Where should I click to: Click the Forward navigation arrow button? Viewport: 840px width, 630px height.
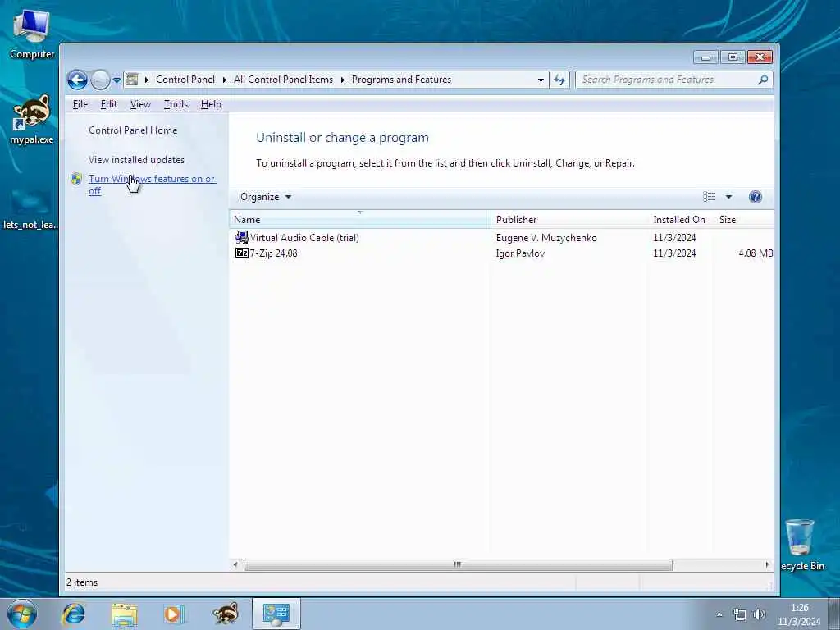100,80
